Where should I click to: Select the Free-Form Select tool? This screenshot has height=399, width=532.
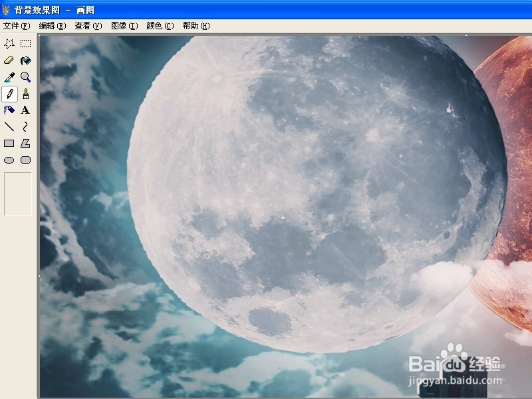click(x=9, y=43)
